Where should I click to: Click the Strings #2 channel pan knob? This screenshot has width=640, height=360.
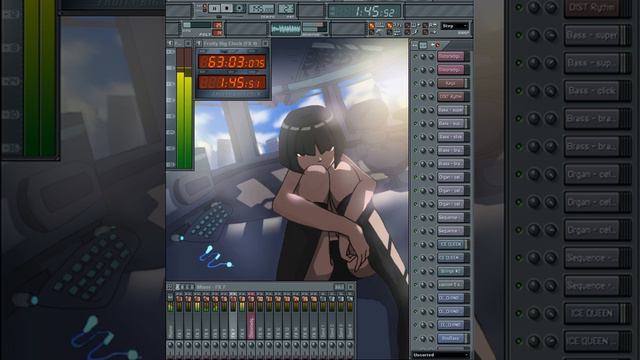pos(423,271)
